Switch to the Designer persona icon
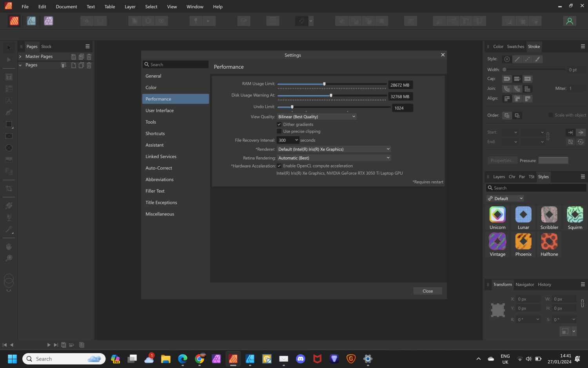588x368 pixels. 31,21
